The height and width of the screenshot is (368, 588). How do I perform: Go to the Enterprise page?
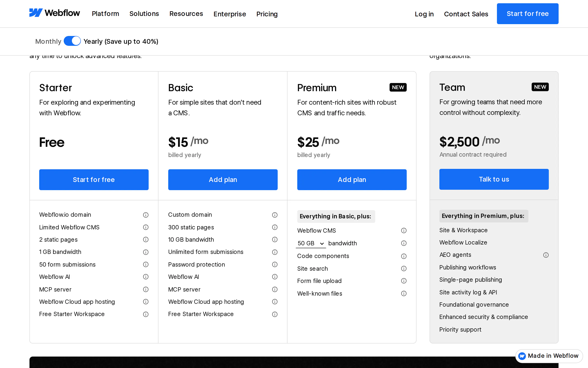pos(230,14)
